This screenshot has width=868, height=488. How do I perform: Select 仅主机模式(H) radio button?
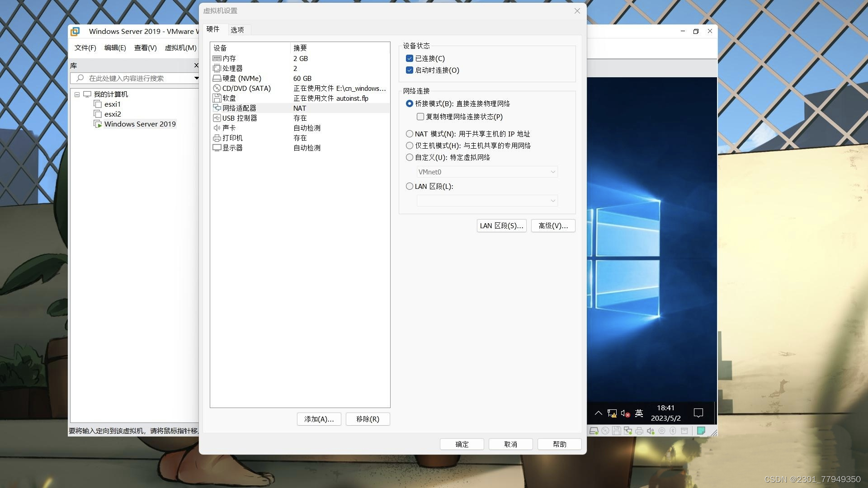pos(410,145)
